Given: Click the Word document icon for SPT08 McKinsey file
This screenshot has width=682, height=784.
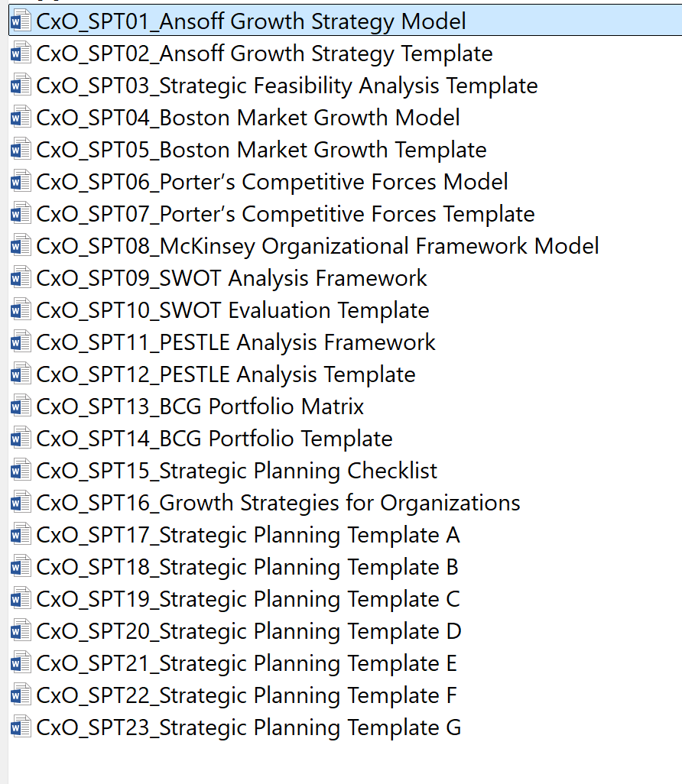Looking at the screenshot, I should (21, 246).
